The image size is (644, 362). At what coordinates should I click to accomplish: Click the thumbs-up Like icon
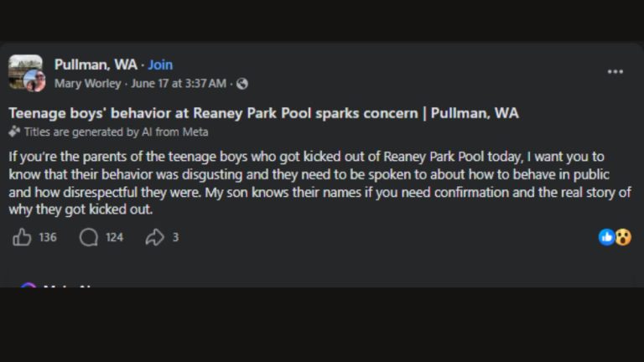[22, 237]
